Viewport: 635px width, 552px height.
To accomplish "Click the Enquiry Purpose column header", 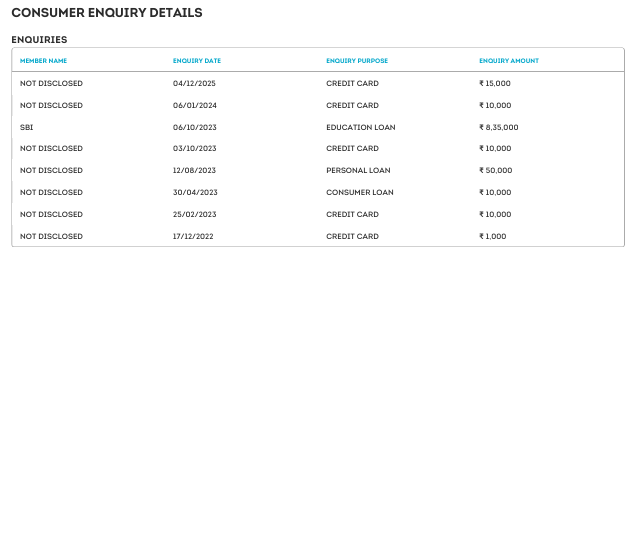I will 357,61.
